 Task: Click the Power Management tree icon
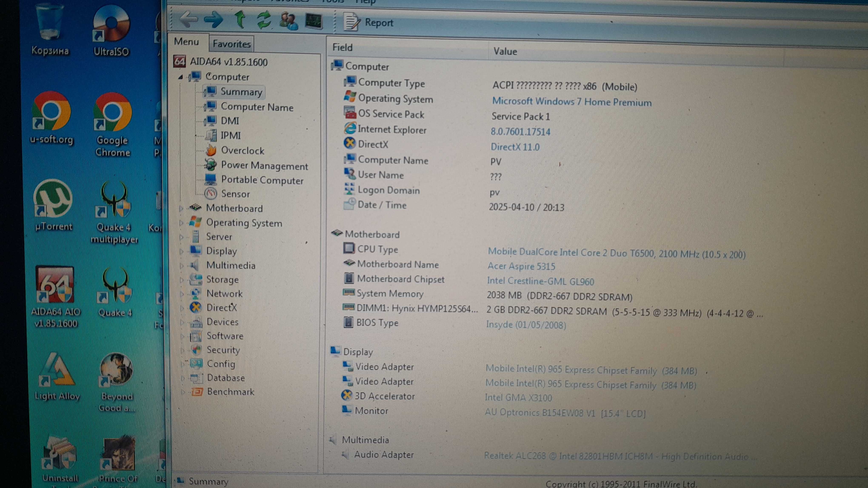click(211, 165)
